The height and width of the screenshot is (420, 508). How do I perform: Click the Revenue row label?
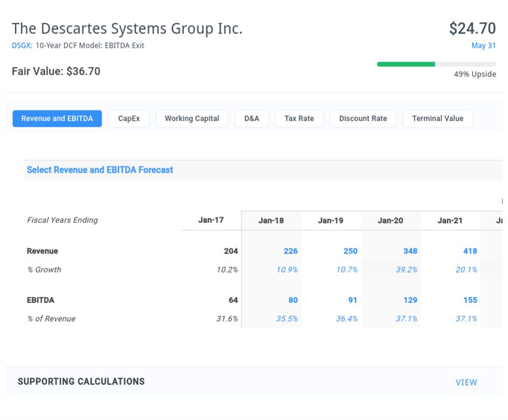42,251
